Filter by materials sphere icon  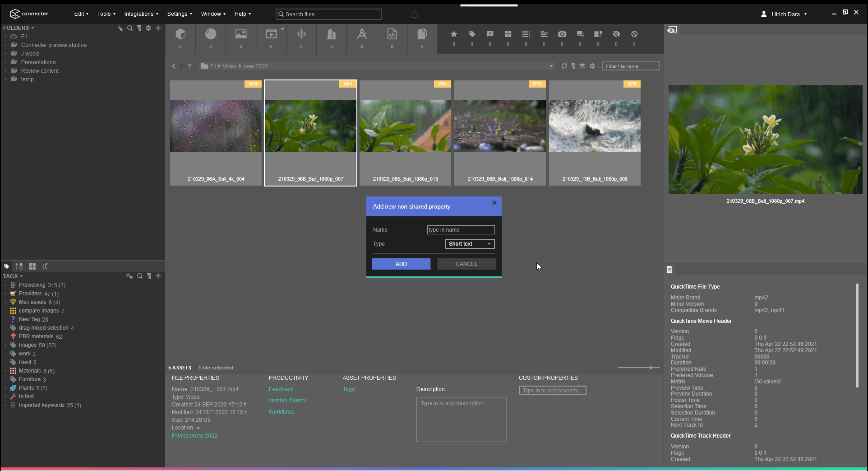(x=211, y=34)
